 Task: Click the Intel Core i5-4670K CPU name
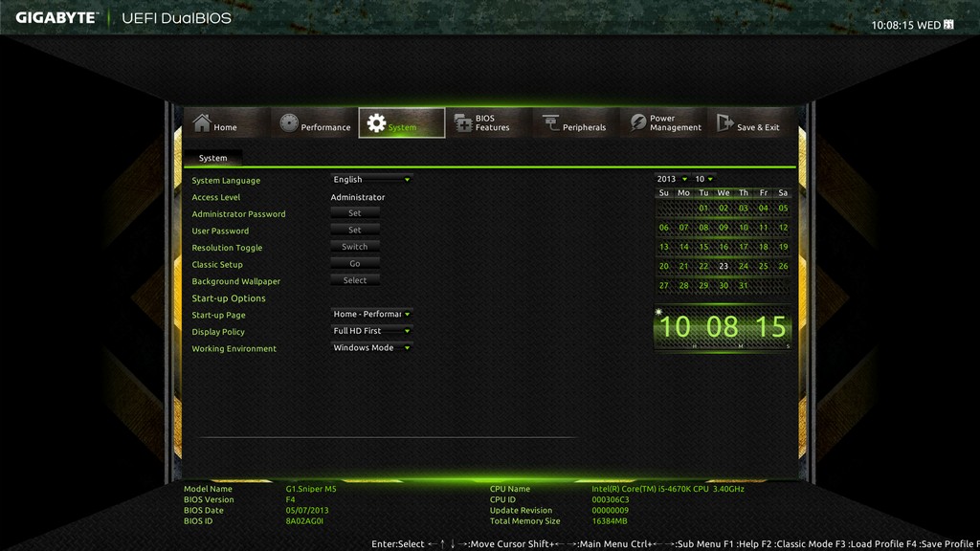click(x=667, y=489)
